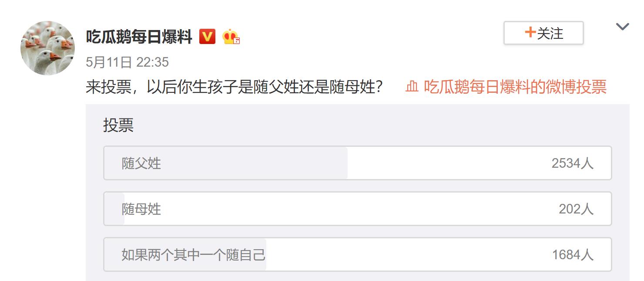Image resolution: width=644 pixels, height=281 pixels.
Task: Open the username 吃瓜鹅每日爆料
Action: coord(139,37)
